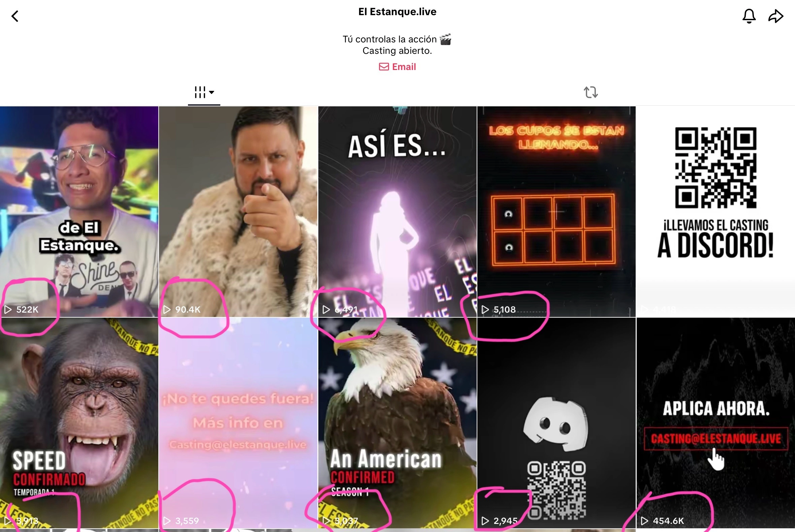Play the 'ASÍ ES...' video
The width and height of the screenshot is (795, 532).
coord(397,211)
